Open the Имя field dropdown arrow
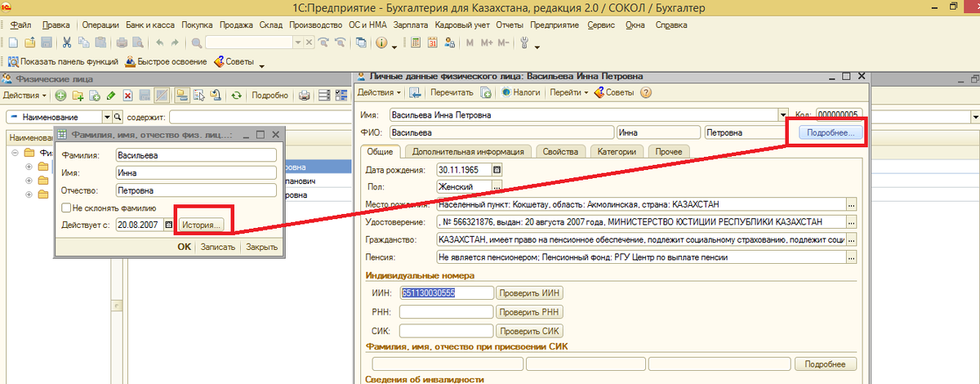980x384 pixels. click(x=783, y=115)
